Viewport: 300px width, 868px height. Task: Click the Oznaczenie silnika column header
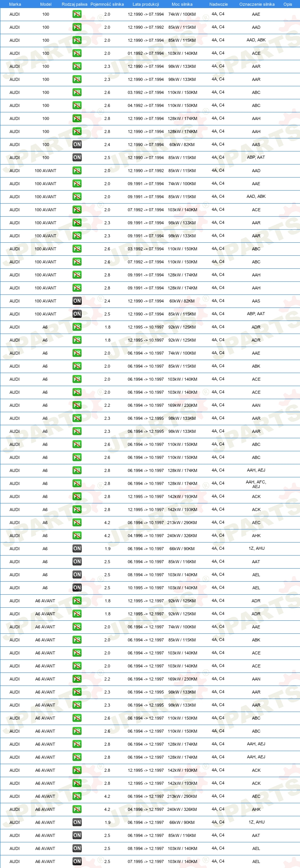(257, 4)
